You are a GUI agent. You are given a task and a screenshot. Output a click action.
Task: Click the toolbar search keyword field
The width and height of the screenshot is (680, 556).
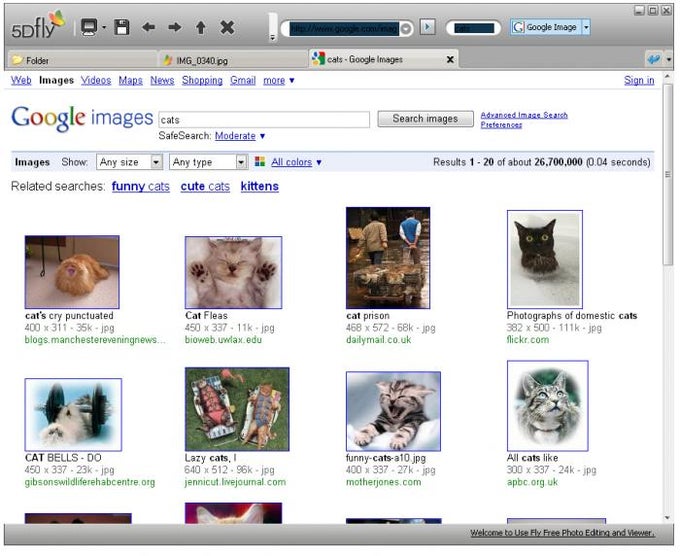click(x=474, y=28)
